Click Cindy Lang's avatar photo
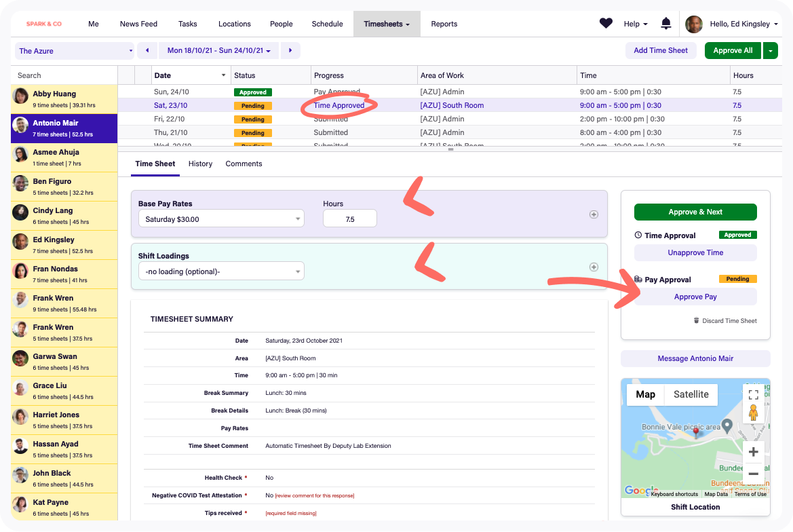 [x=21, y=212]
